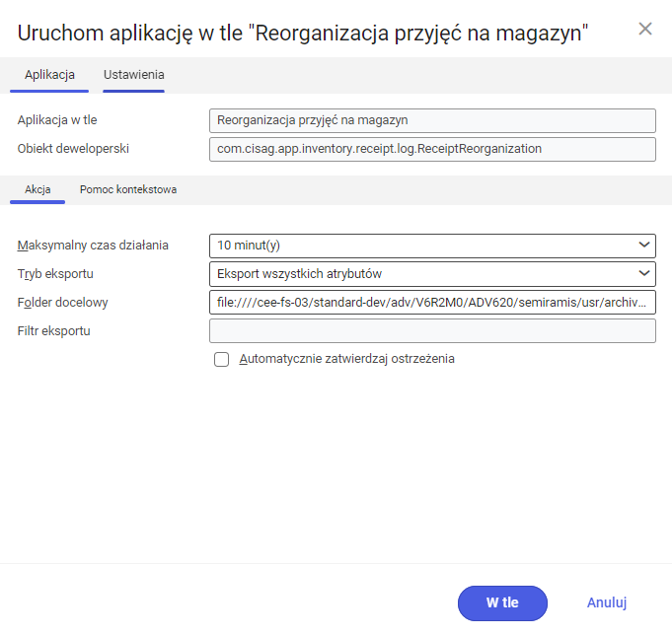Open the Pomoc kontekstowa sub-tab
The image size is (672, 635).
tap(128, 189)
